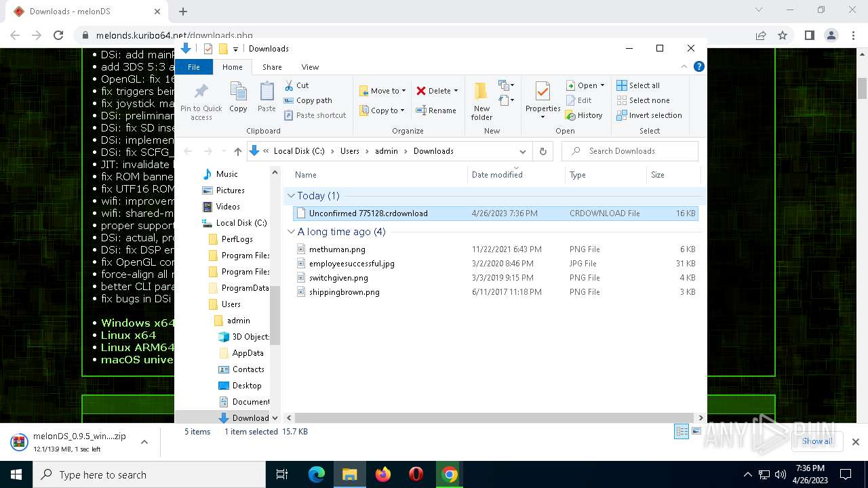This screenshot has width=868, height=488.
Task: Click the Cut scissors icon
Action: point(289,85)
